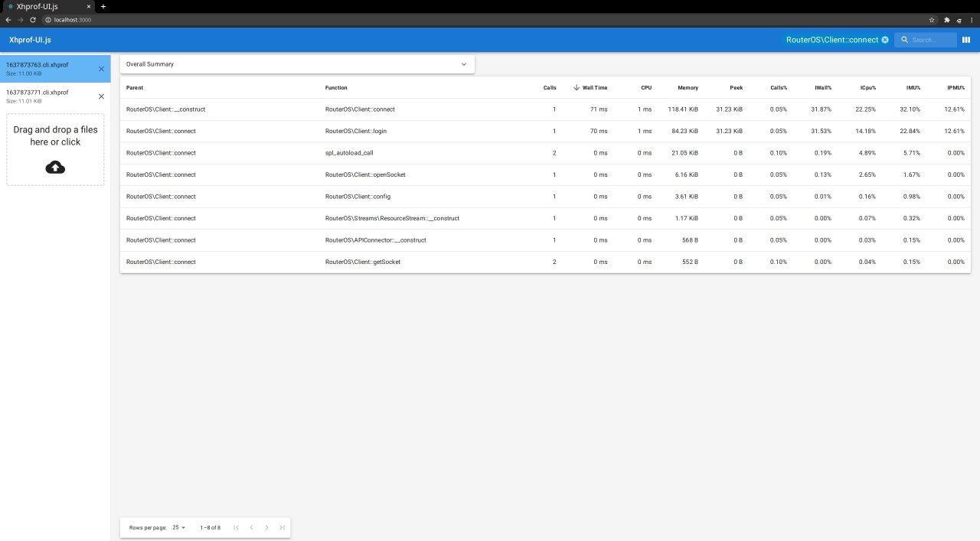The image size is (980, 541).
Task: Click the Xhprof-UI.js app title
Action: [30, 40]
